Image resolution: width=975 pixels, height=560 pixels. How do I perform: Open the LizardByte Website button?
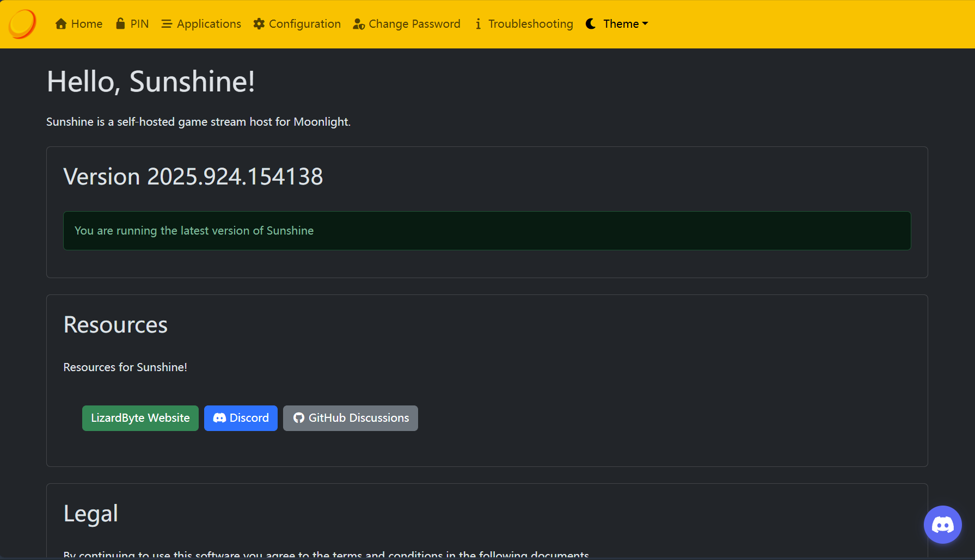(140, 418)
